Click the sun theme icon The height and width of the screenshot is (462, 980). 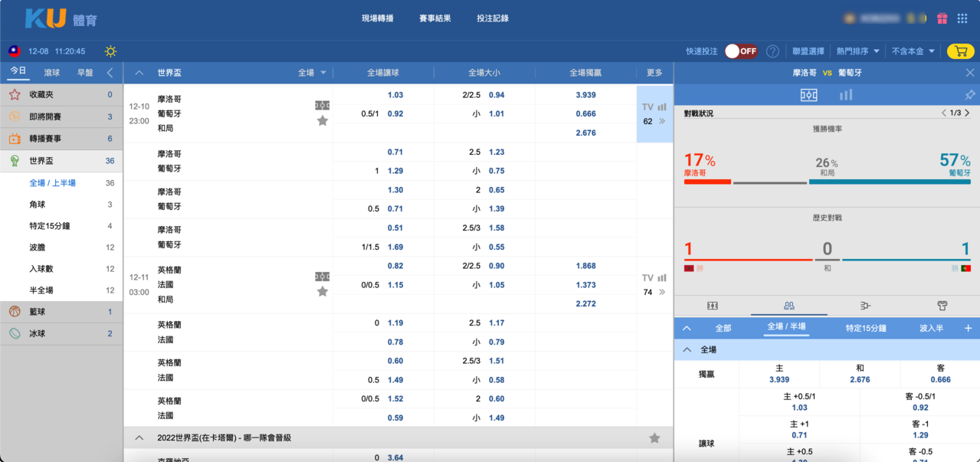pos(111,51)
